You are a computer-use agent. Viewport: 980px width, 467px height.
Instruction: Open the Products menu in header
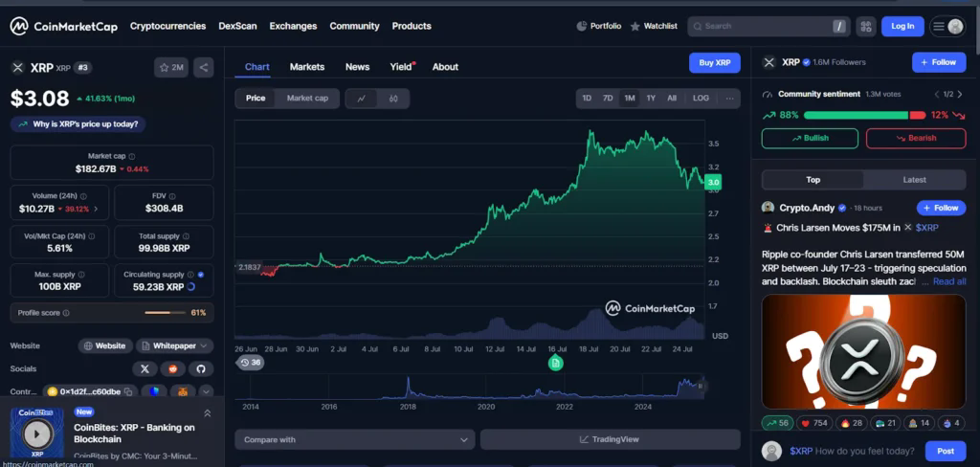[x=412, y=26]
